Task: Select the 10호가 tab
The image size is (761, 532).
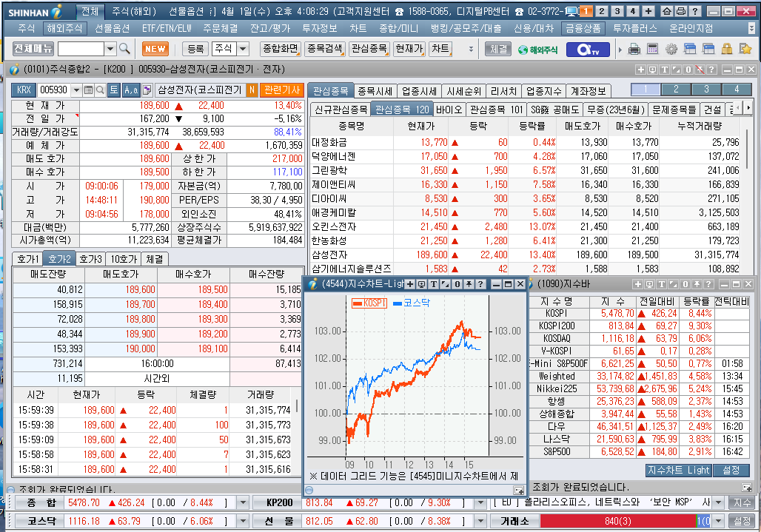Action: click(x=124, y=259)
